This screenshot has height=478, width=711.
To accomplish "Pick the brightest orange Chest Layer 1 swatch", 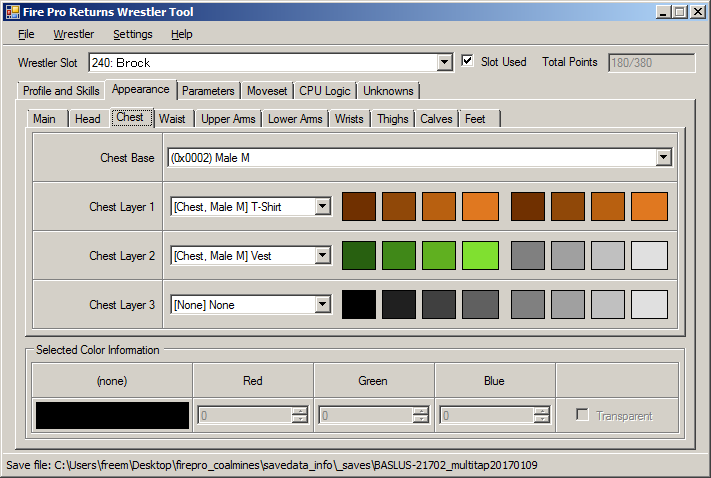I will point(479,207).
